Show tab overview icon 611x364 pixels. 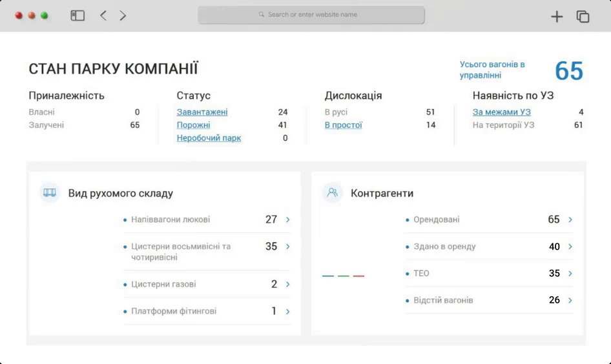(583, 17)
